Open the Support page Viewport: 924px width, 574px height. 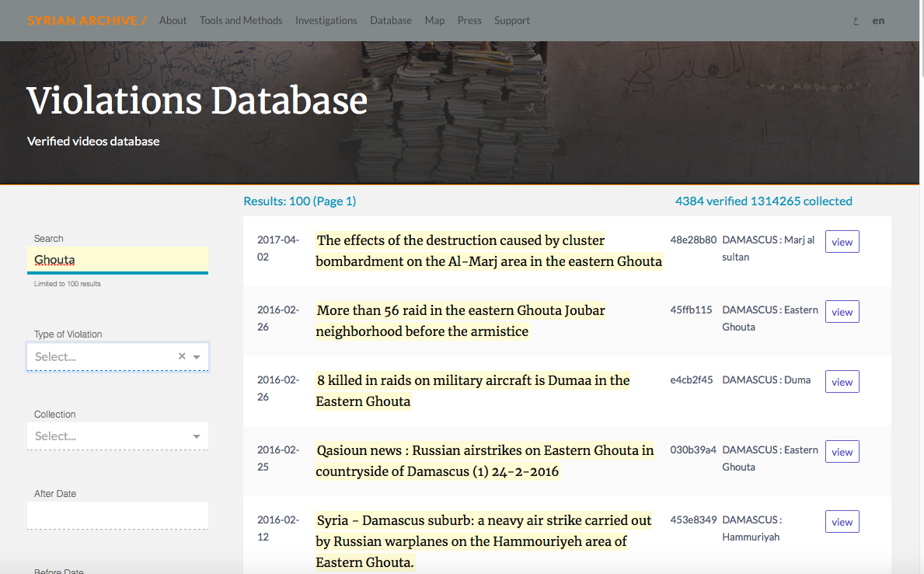(x=512, y=20)
